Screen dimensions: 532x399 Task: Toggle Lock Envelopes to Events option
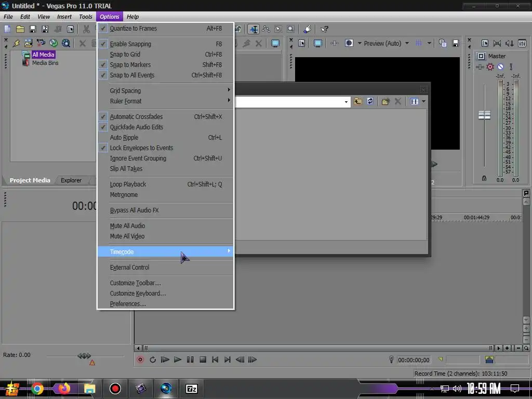166,148
